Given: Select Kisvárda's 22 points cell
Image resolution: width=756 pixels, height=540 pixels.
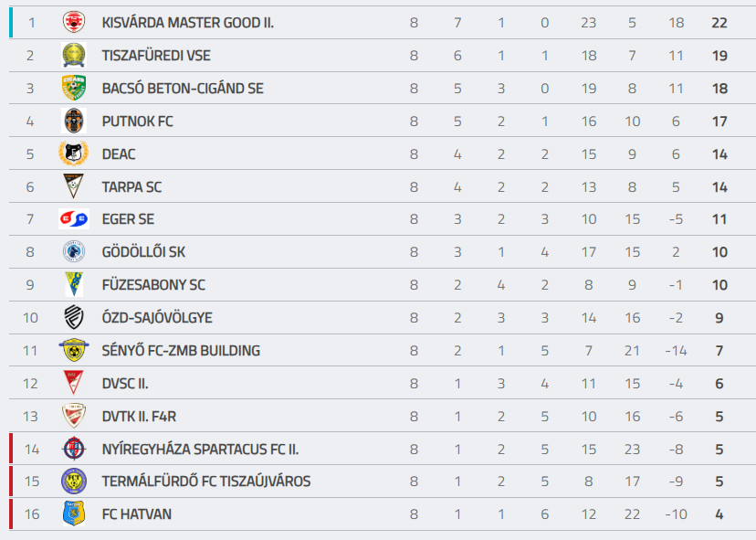Looking at the screenshot, I should click(x=719, y=23).
